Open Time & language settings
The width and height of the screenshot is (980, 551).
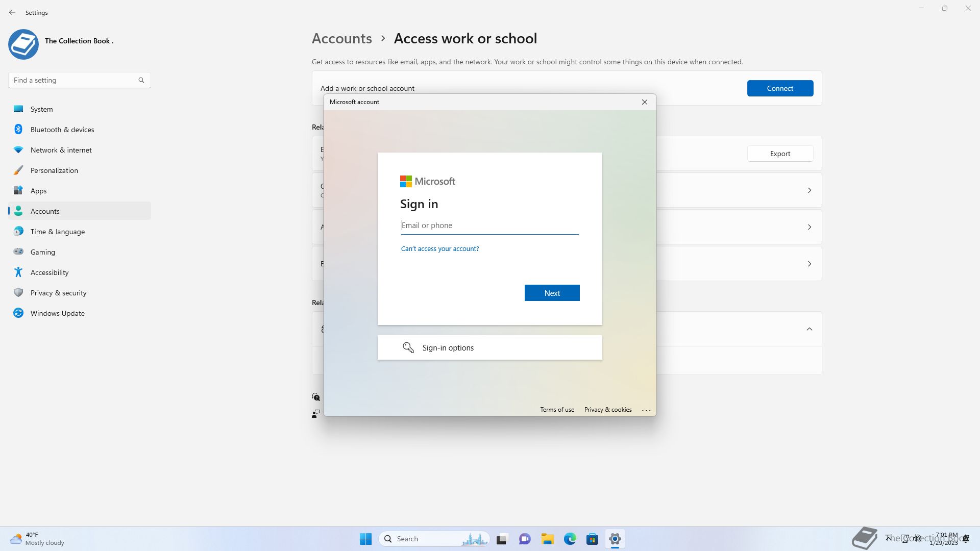[80, 232]
